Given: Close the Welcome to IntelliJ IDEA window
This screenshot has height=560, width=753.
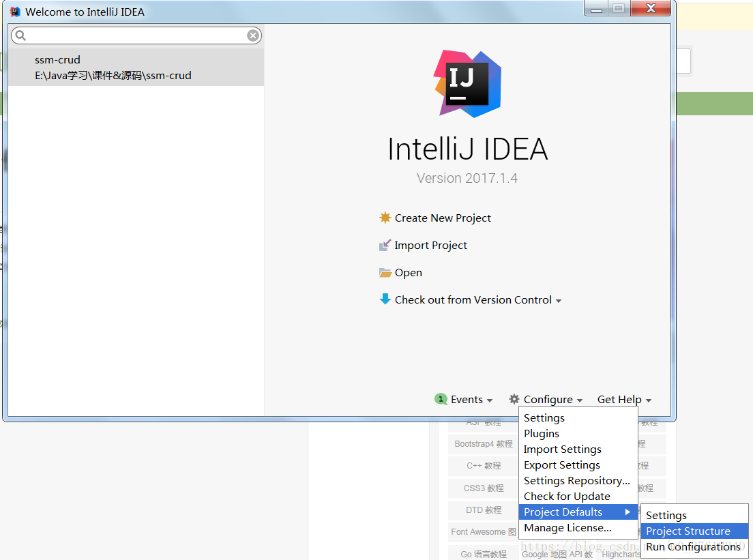Looking at the screenshot, I should tap(651, 8).
